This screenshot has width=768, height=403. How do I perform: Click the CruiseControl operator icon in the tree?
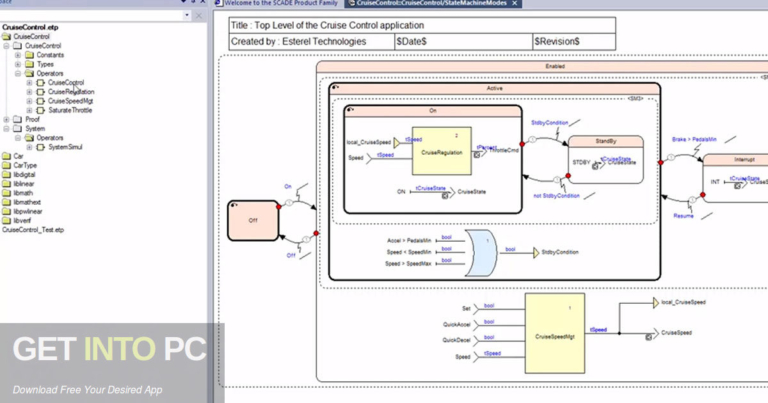[41, 83]
